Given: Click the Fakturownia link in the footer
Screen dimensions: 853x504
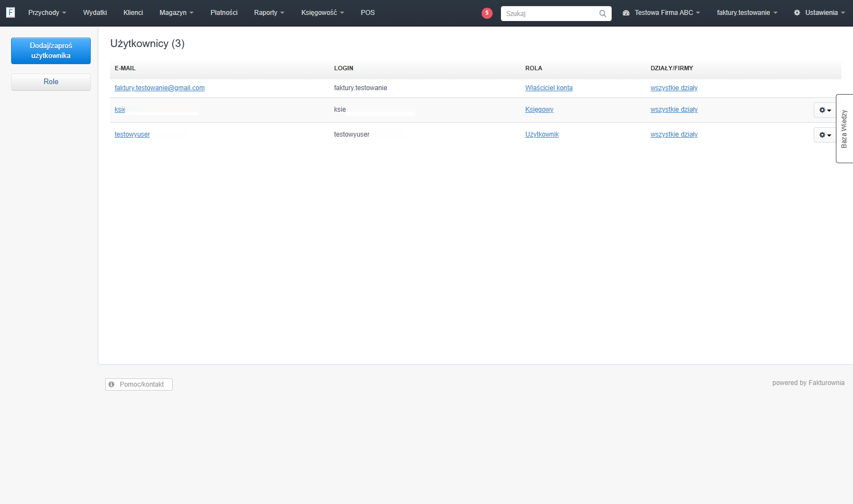Looking at the screenshot, I should pyautogui.click(x=826, y=383).
